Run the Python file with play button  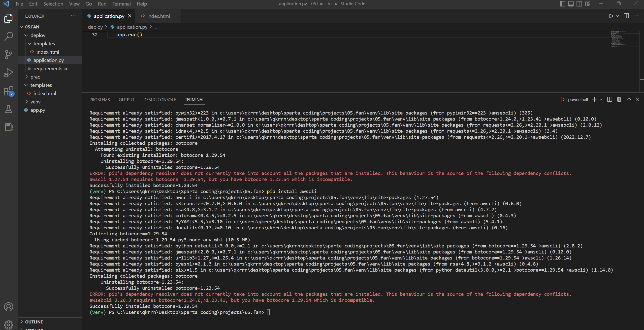click(611, 16)
